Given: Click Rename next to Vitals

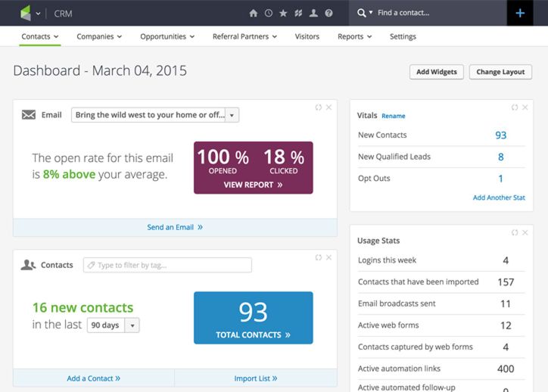Looking at the screenshot, I should tap(393, 116).
